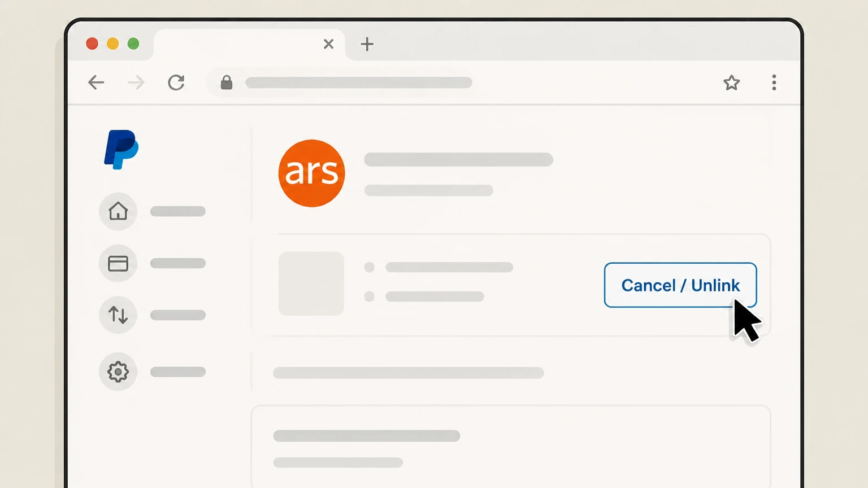Click the PayPal logo in sidebar
Screen dimensions: 868x488
point(121,150)
